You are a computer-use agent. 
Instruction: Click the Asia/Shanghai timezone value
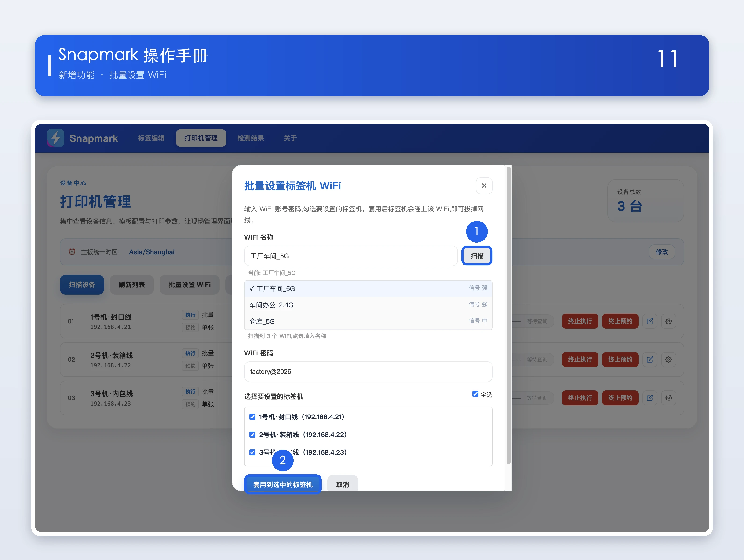[x=152, y=252]
